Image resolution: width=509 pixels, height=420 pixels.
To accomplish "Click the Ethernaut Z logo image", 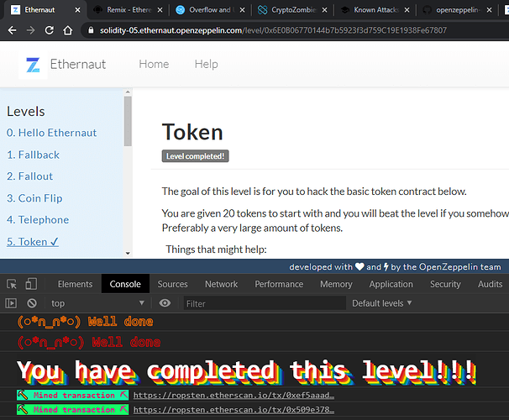I will 33,65.
